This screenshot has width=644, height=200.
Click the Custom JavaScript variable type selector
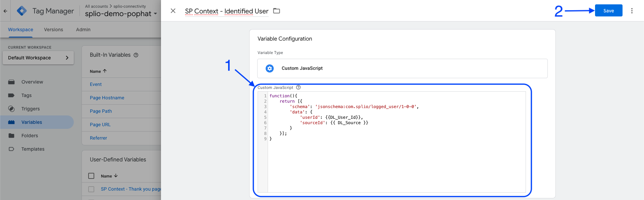tap(402, 68)
